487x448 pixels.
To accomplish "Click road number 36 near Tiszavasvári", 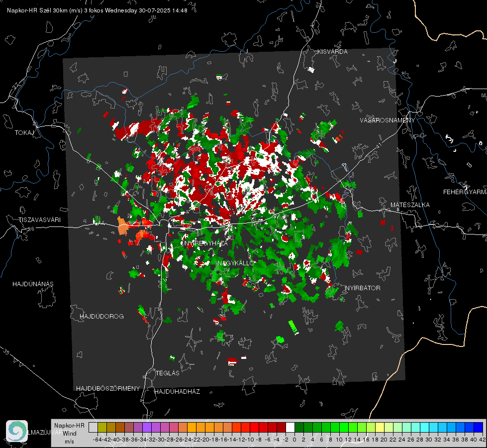I will point(31,229).
